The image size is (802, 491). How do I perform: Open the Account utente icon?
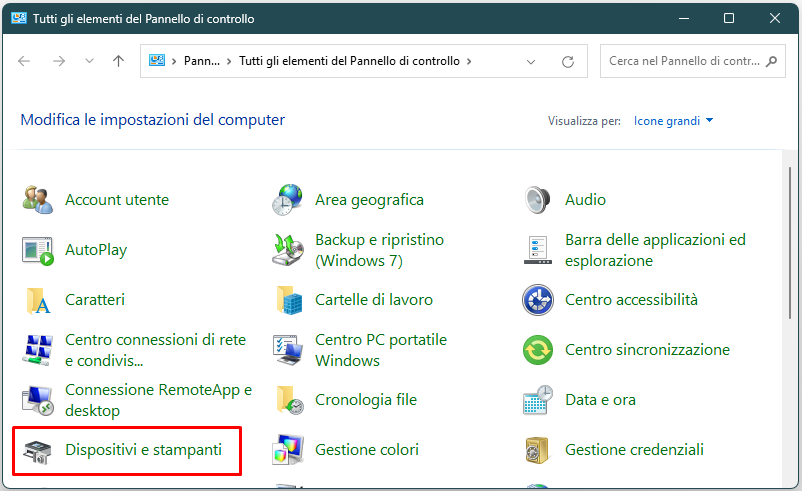point(37,199)
